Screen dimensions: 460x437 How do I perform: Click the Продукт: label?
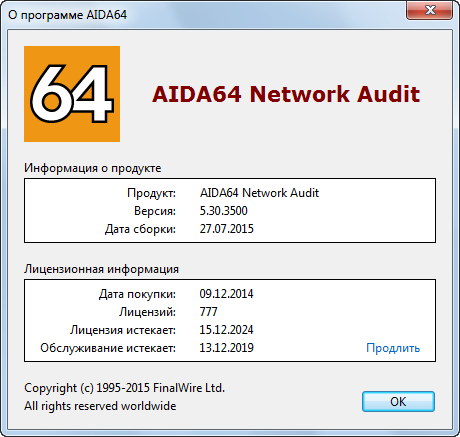(x=151, y=193)
